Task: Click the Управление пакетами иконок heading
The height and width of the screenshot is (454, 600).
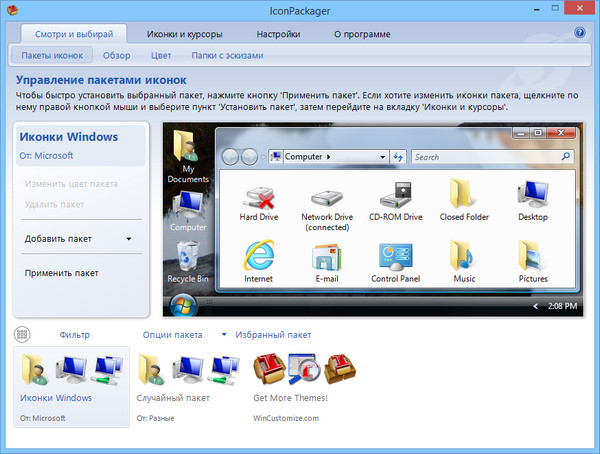Action: (101, 80)
